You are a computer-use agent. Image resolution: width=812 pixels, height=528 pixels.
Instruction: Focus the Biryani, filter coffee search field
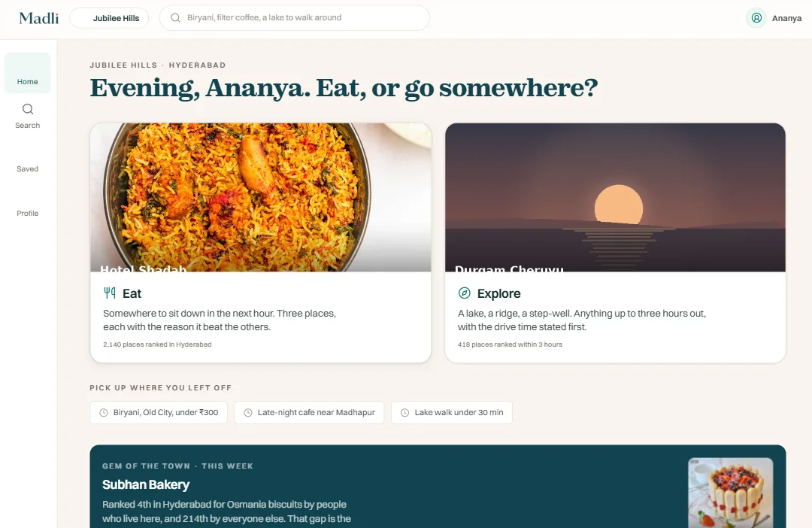pos(295,17)
